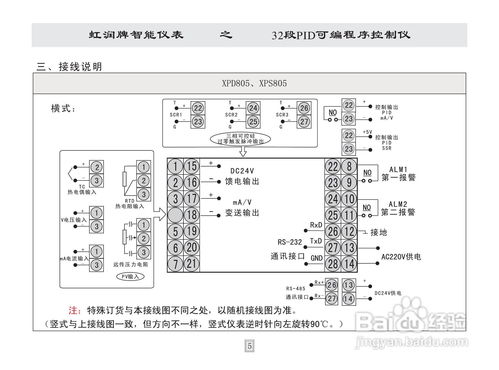Click the page number 5 box
Image resolution: width=499 pixels, height=370 pixels.
[250, 346]
